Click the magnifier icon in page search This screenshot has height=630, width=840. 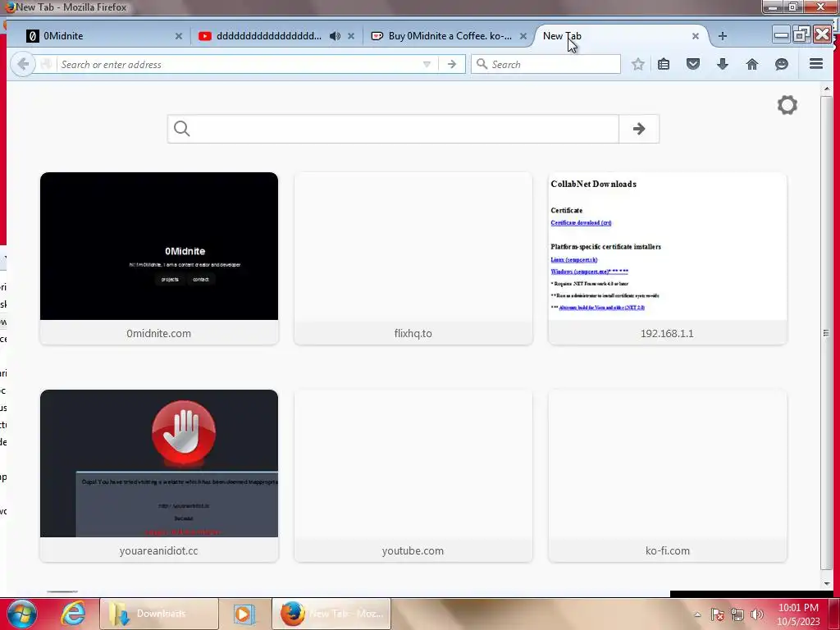pos(181,129)
